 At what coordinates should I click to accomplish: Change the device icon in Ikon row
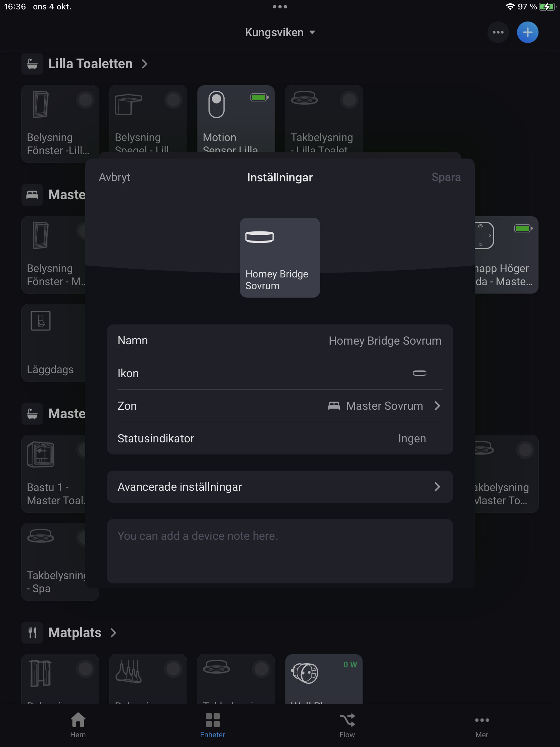pos(280,373)
